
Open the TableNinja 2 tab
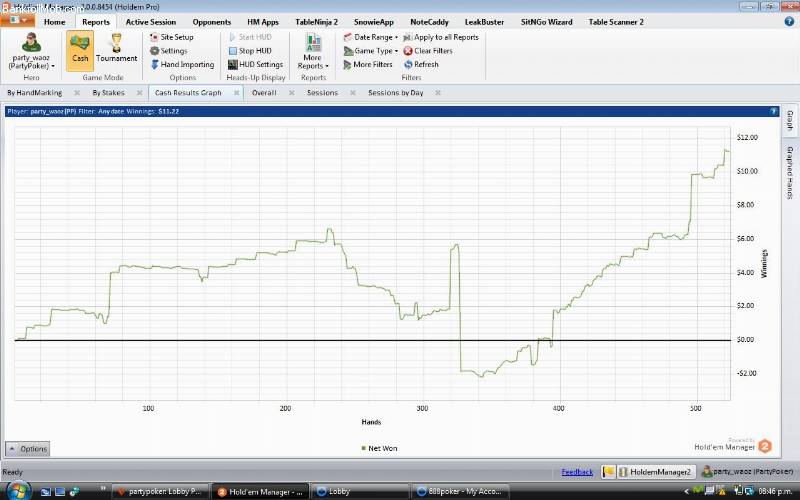pos(316,22)
